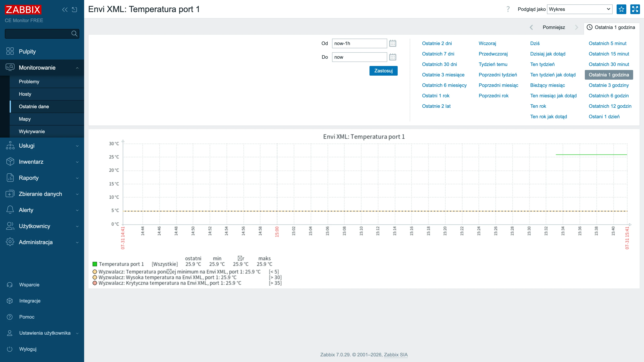Click the Pomniejsz zoom out button
644x362 pixels.
tap(554, 27)
